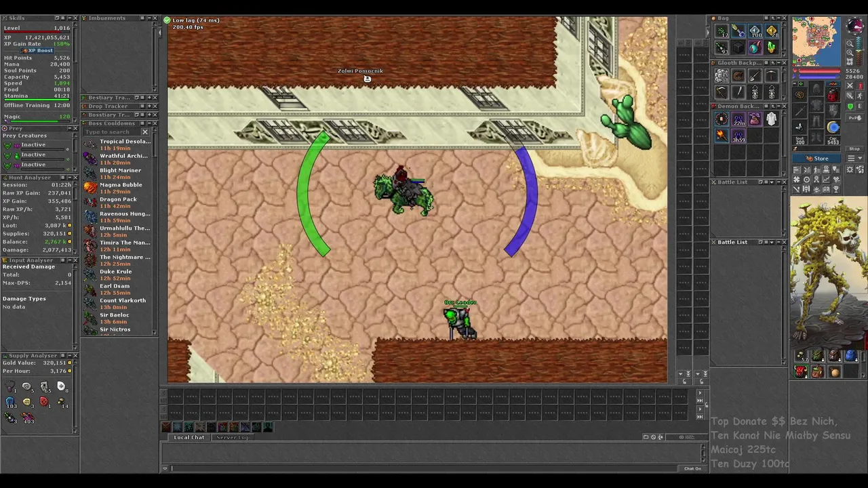The image size is (868, 488).
Task: Select Blight Mariner boss entry
Action: coord(117,174)
